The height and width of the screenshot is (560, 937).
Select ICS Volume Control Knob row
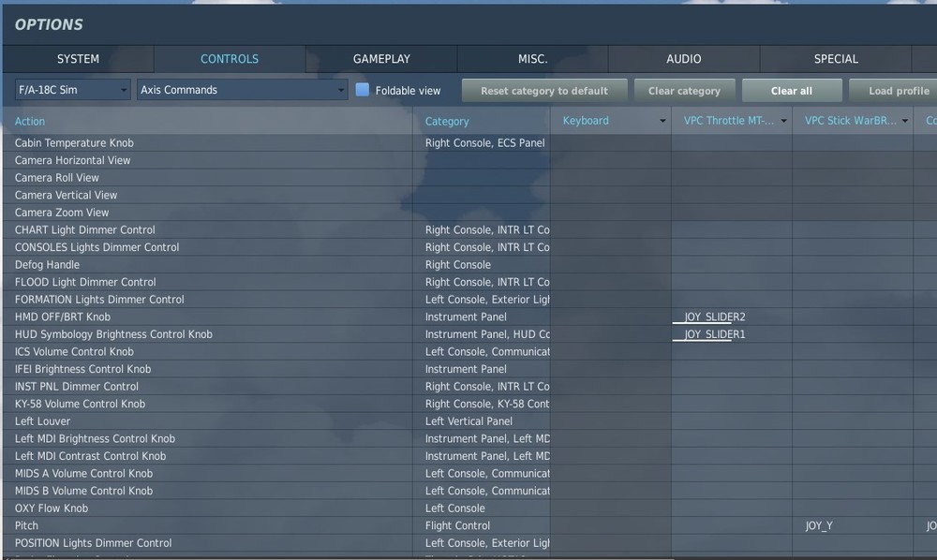point(207,352)
